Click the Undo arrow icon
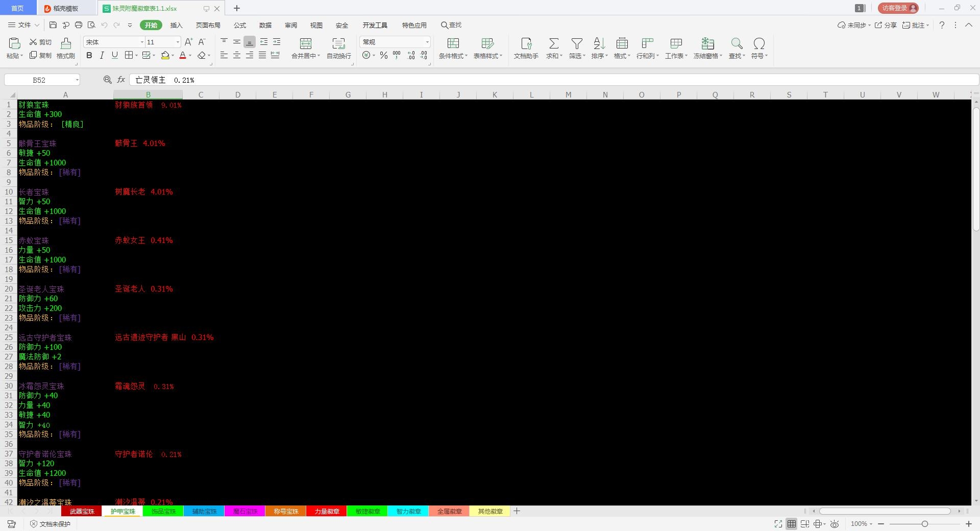The image size is (980, 531). click(x=104, y=25)
